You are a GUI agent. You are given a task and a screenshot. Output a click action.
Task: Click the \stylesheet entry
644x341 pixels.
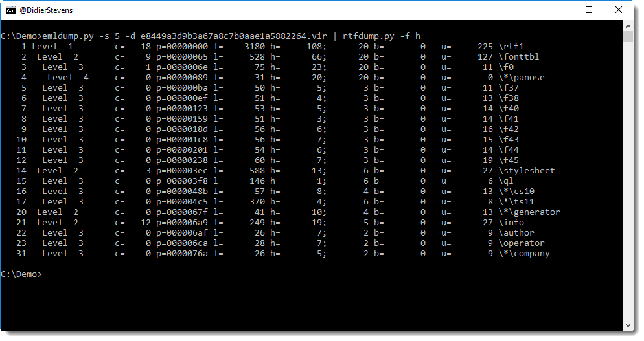point(527,171)
